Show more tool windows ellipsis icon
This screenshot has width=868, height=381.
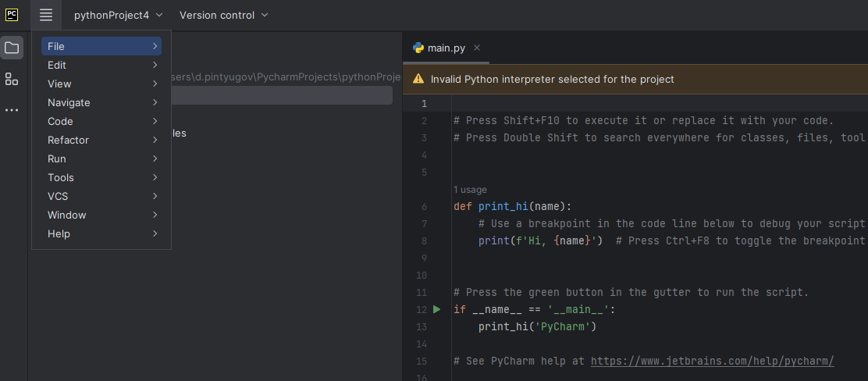[x=12, y=110]
